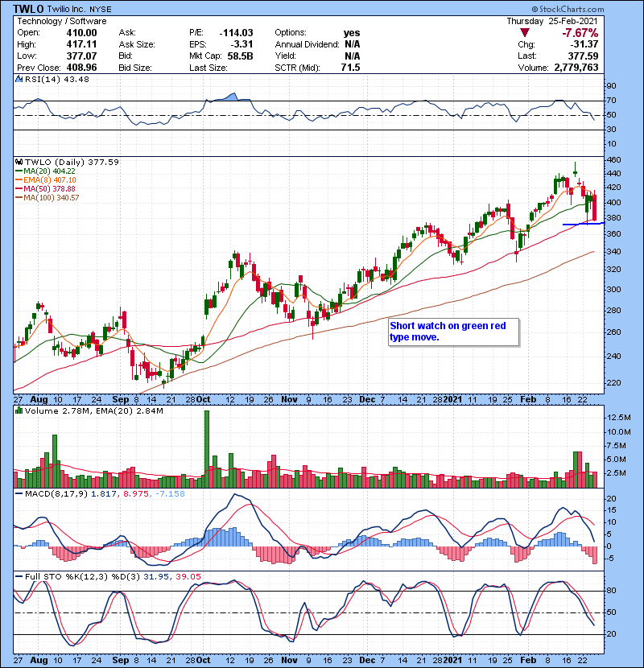Click the Thursday 25-Feb-2021 date
644x668 pixels.
(x=552, y=21)
